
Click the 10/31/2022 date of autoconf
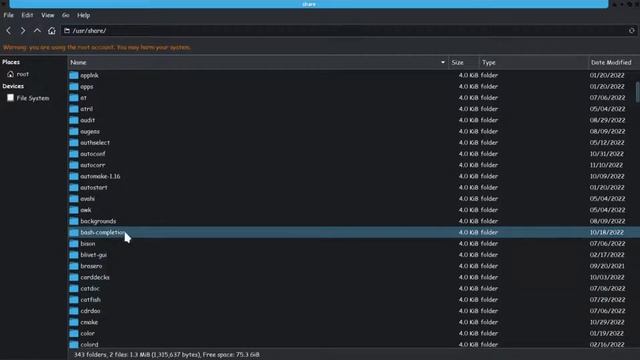[x=607, y=154]
